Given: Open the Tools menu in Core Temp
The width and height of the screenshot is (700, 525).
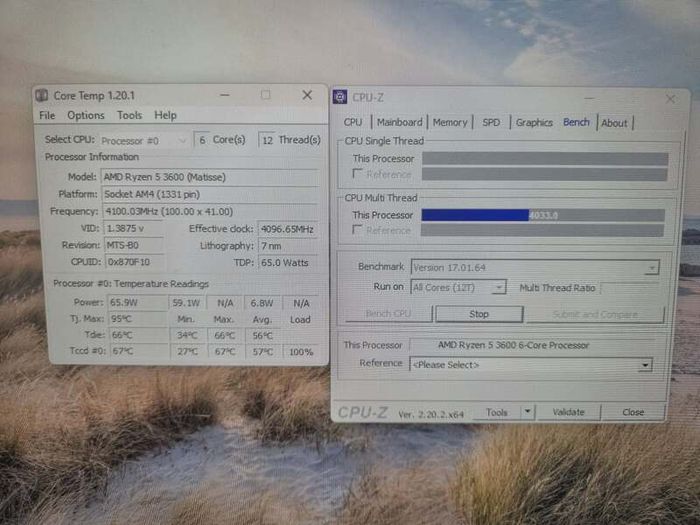Looking at the screenshot, I should pos(129,115).
